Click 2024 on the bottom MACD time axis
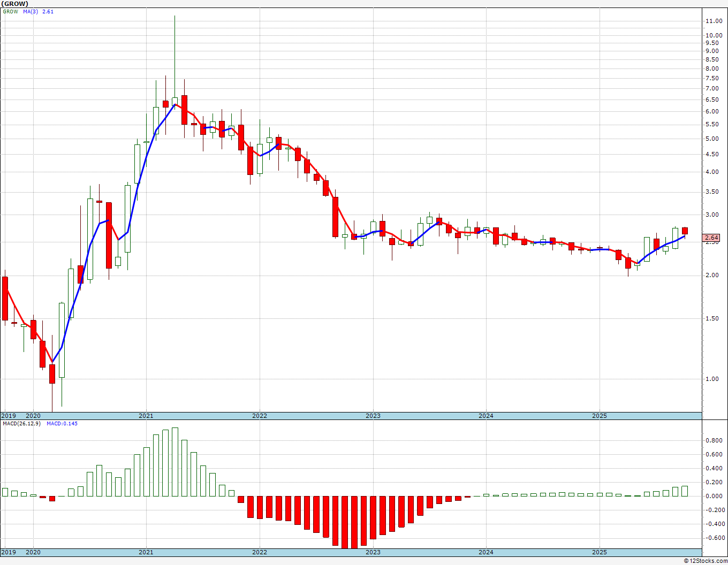Screen dimensions: 728x565 pos(486,552)
